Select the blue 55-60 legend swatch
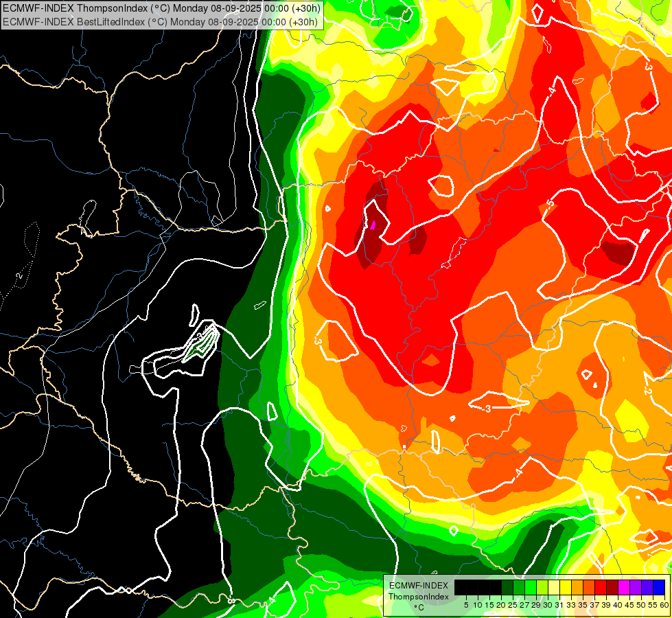The image size is (672, 618). coord(659,587)
